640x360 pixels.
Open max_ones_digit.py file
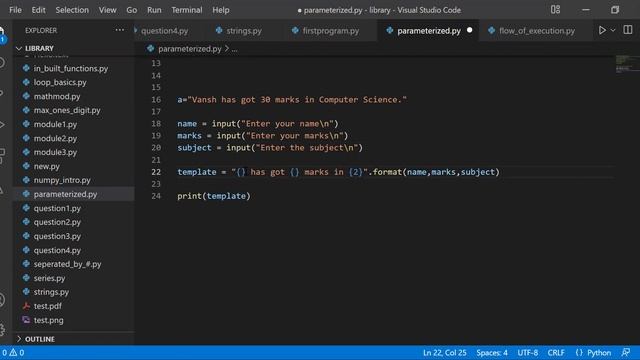pos(67,110)
